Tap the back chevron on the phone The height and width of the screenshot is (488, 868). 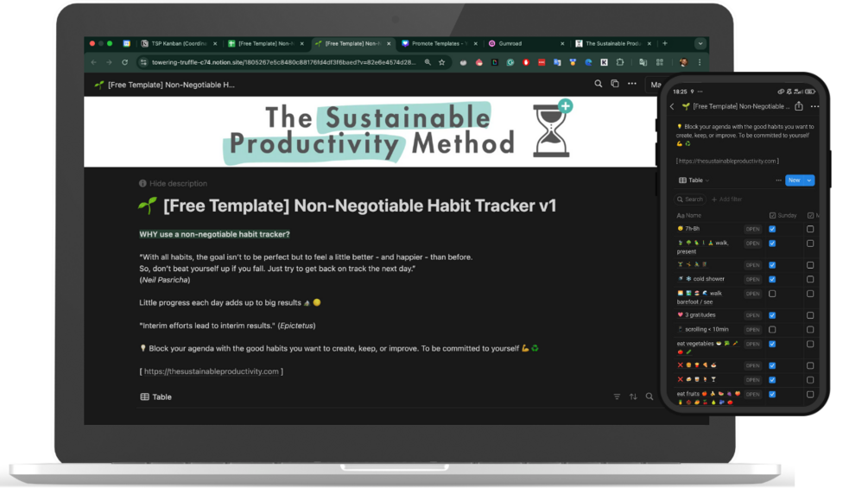coord(672,106)
